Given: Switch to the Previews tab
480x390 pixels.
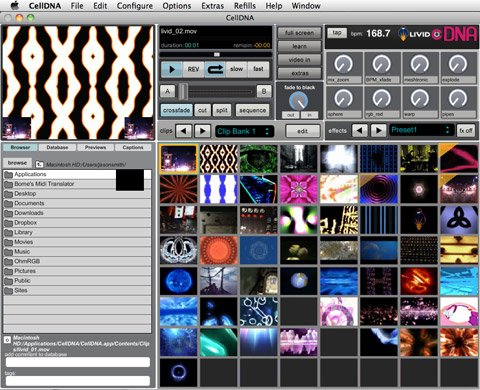Looking at the screenshot, I should tap(95, 147).
